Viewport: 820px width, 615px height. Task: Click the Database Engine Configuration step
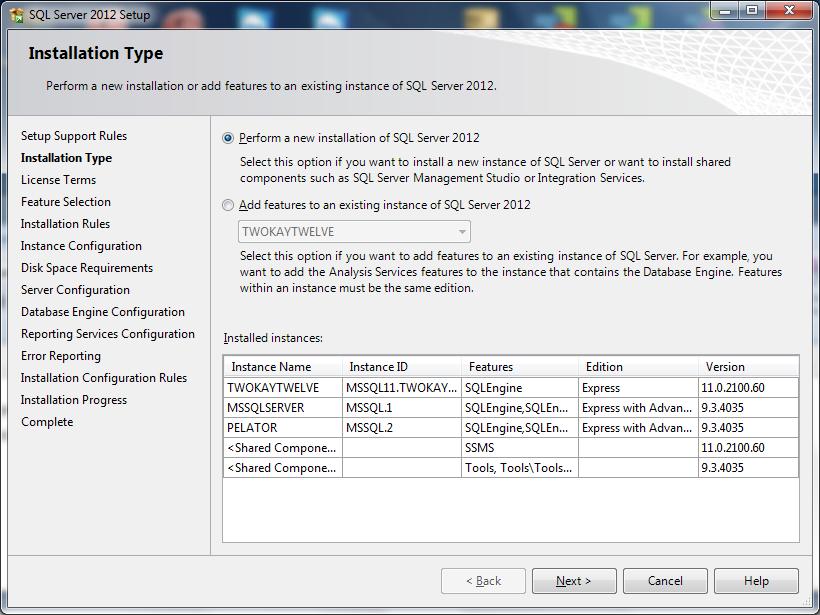[103, 312]
